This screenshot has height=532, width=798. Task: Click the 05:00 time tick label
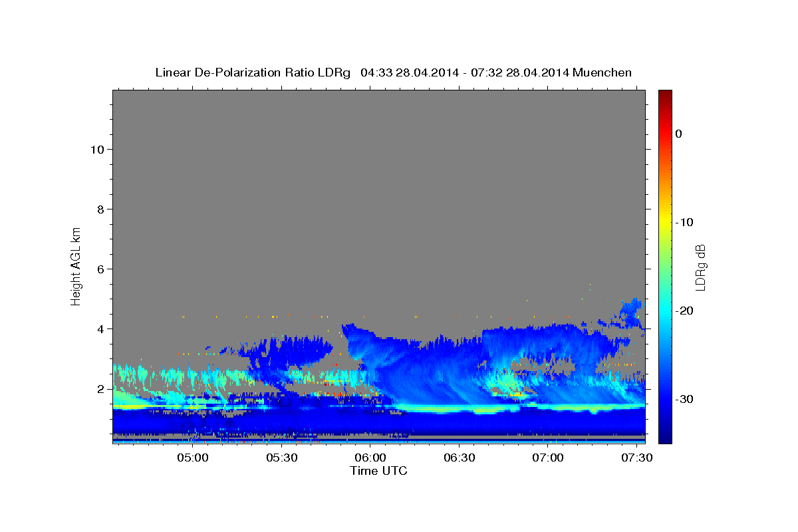pyautogui.click(x=193, y=458)
